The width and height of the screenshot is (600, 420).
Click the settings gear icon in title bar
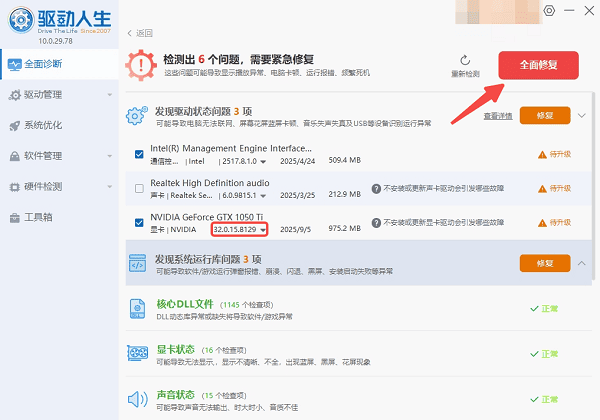coord(548,11)
